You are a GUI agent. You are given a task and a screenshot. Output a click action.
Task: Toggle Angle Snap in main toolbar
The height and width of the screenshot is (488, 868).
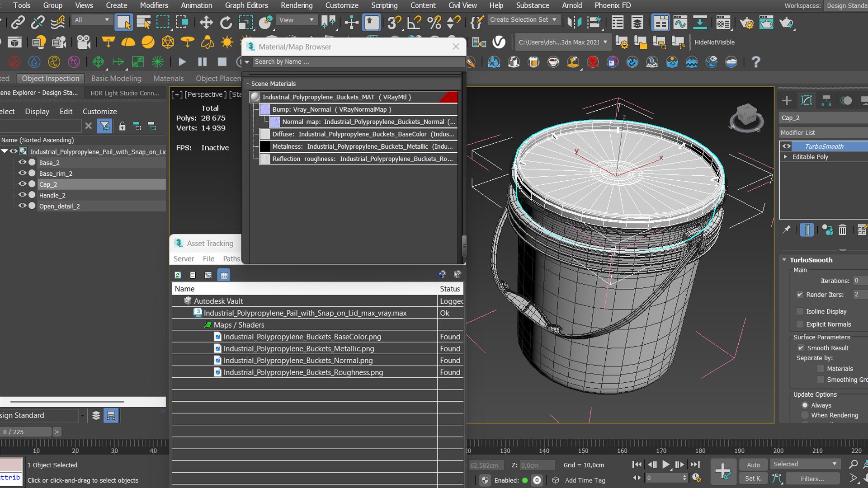tap(414, 22)
